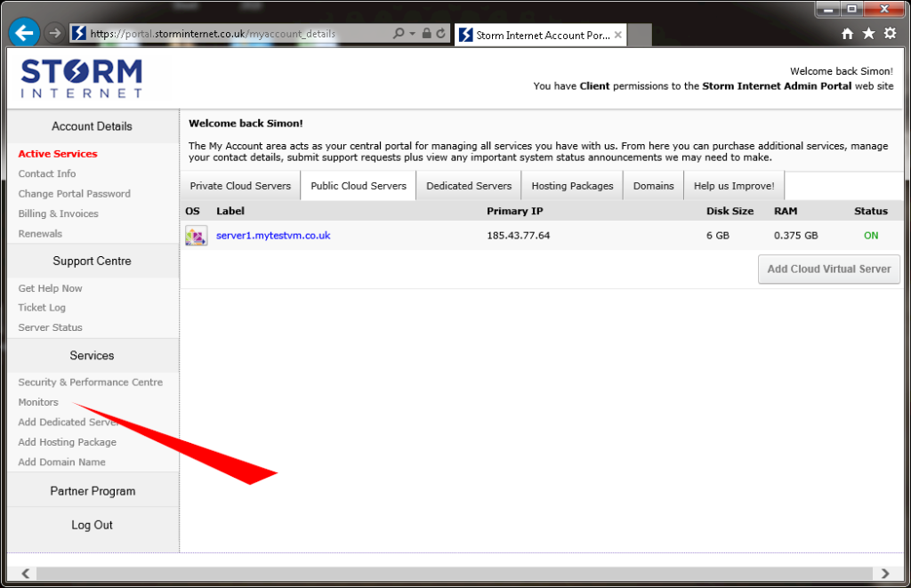
Task: Open the Dedicated Servers tab
Action: click(469, 186)
